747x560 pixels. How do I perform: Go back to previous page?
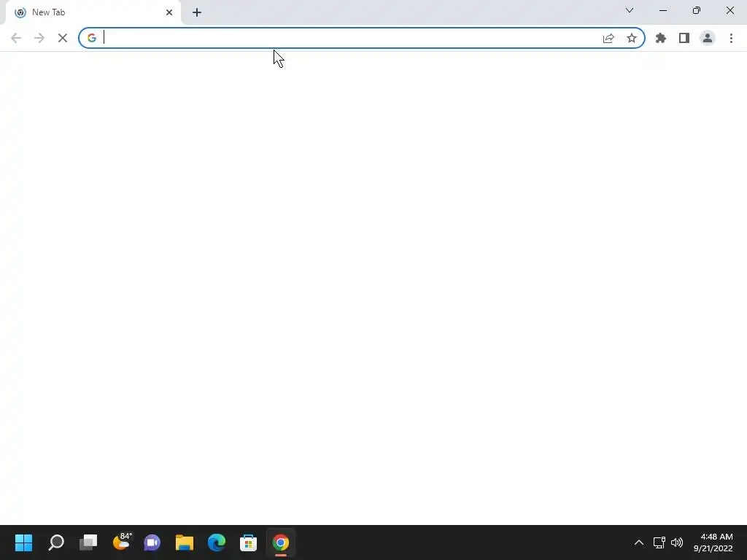point(16,38)
